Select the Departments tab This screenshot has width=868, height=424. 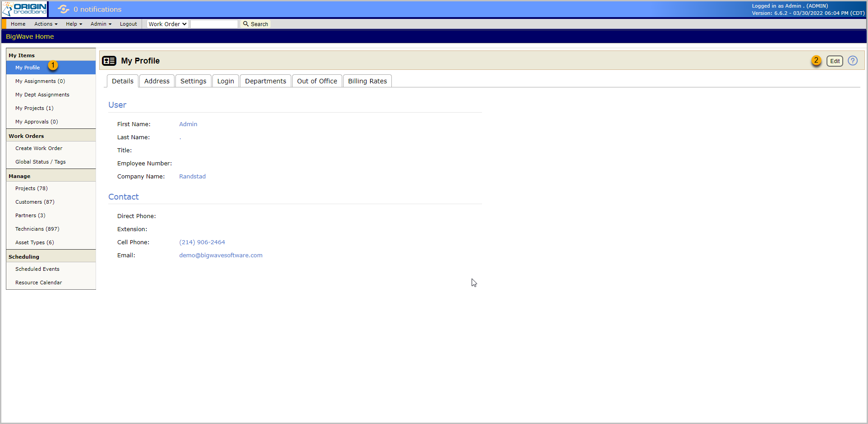(x=266, y=81)
